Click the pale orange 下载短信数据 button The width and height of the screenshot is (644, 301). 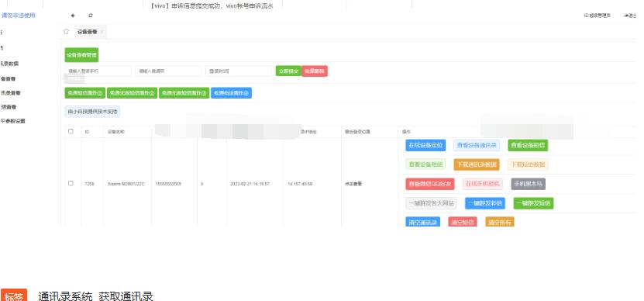pos(528,164)
